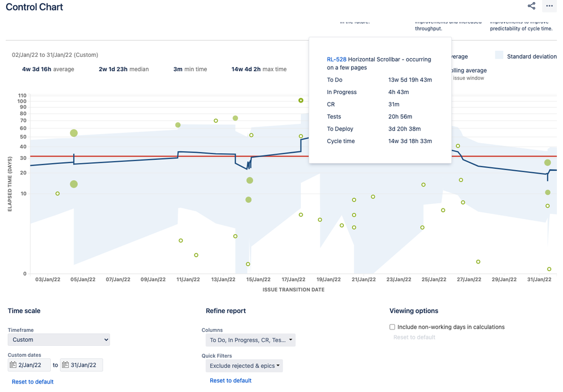Click large cluster dot at 14 days on 04/Jan
563x392 pixels.
tap(74, 184)
